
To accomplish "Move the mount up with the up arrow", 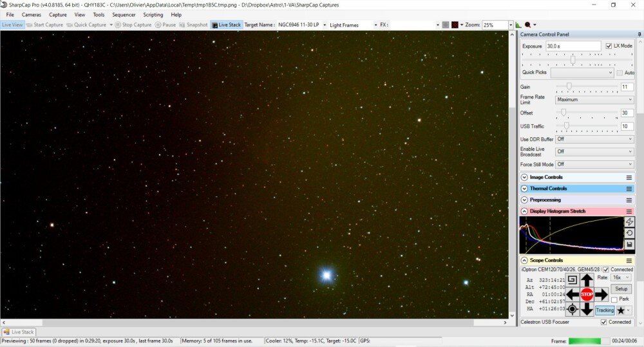I will tap(587, 281).
